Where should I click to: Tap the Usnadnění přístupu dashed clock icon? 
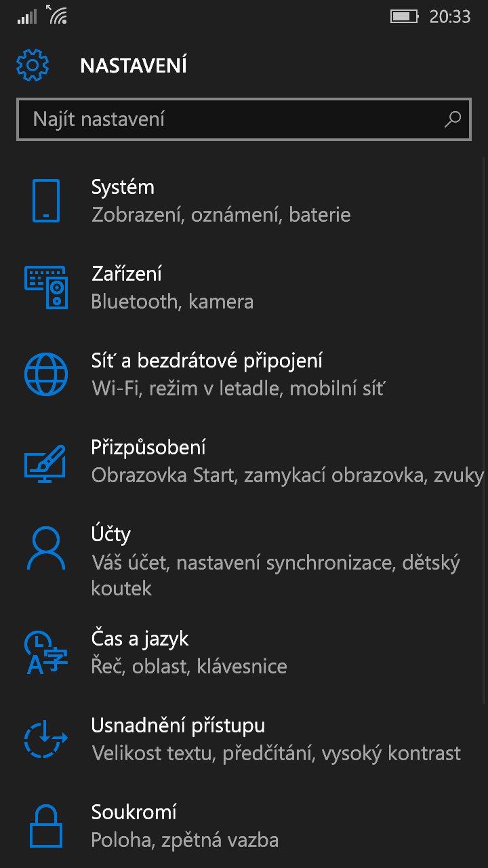tap(46, 739)
